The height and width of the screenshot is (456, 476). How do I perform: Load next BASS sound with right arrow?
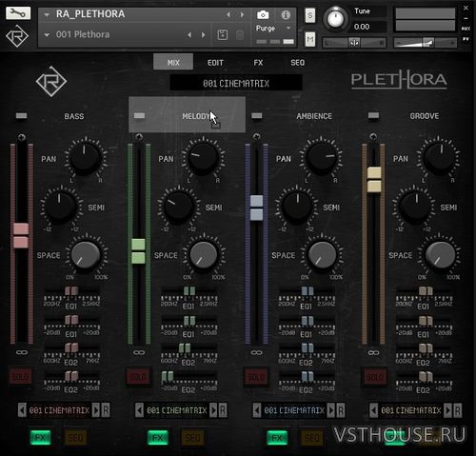pos(96,410)
